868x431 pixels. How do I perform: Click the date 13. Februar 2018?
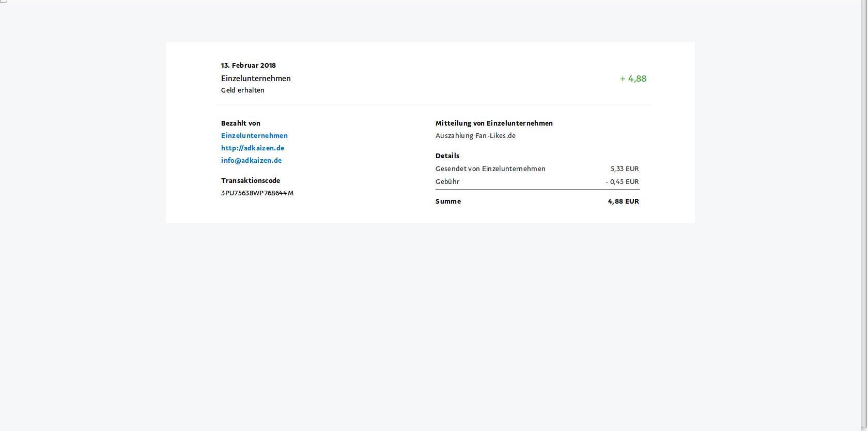(x=248, y=65)
